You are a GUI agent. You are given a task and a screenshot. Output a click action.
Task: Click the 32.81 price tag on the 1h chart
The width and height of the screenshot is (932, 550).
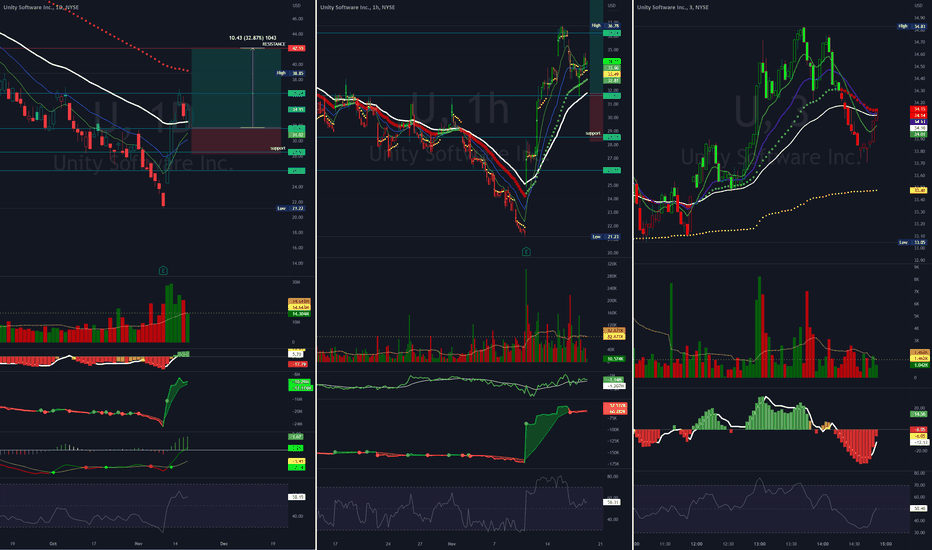point(612,80)
